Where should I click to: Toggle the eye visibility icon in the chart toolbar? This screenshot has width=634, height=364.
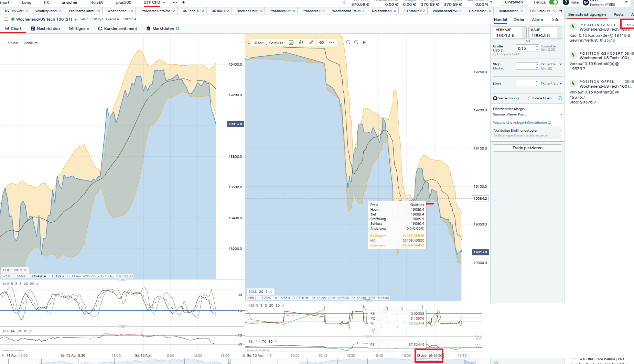(x=322, y=42)
